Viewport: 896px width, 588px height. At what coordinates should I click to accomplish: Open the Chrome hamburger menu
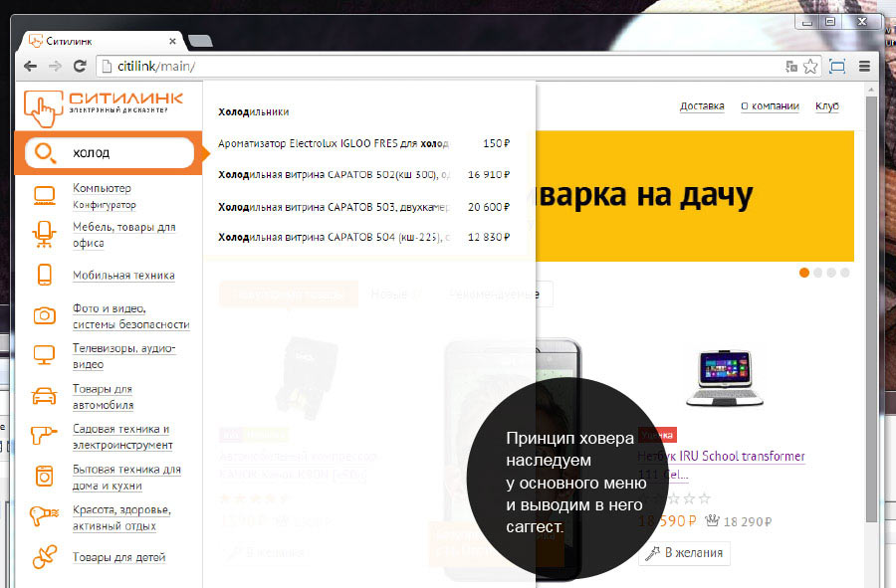864,67
